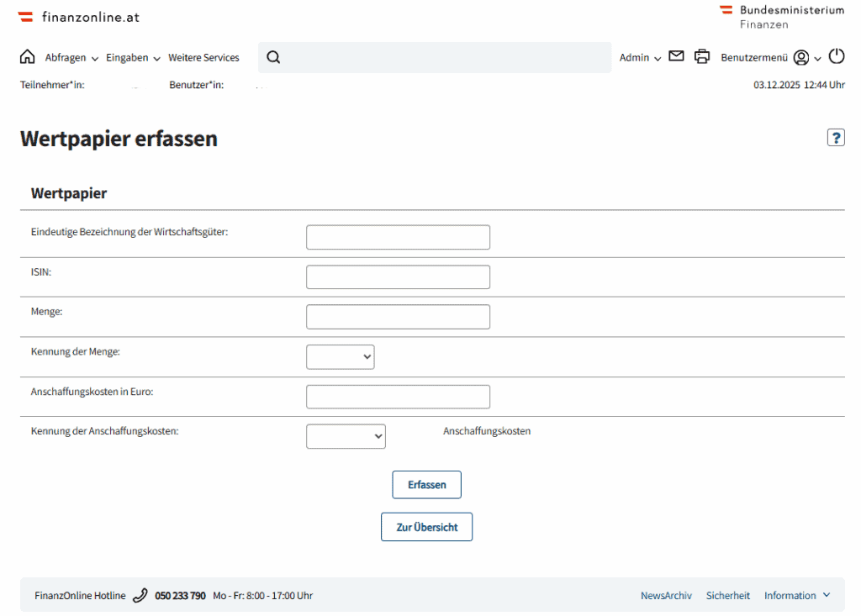Click the magnifier search icon

pyautogui.click(x=273, y=57)
